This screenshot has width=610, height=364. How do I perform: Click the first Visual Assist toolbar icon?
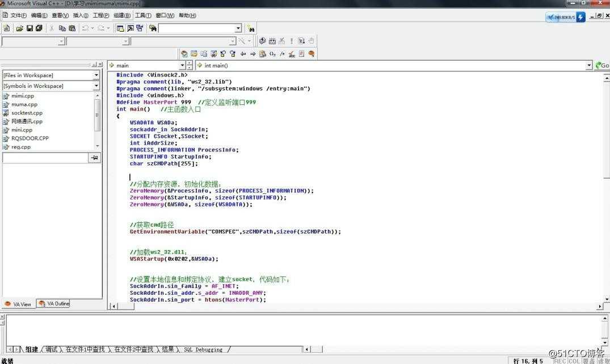pyautogui.click(x=184, y=54)
